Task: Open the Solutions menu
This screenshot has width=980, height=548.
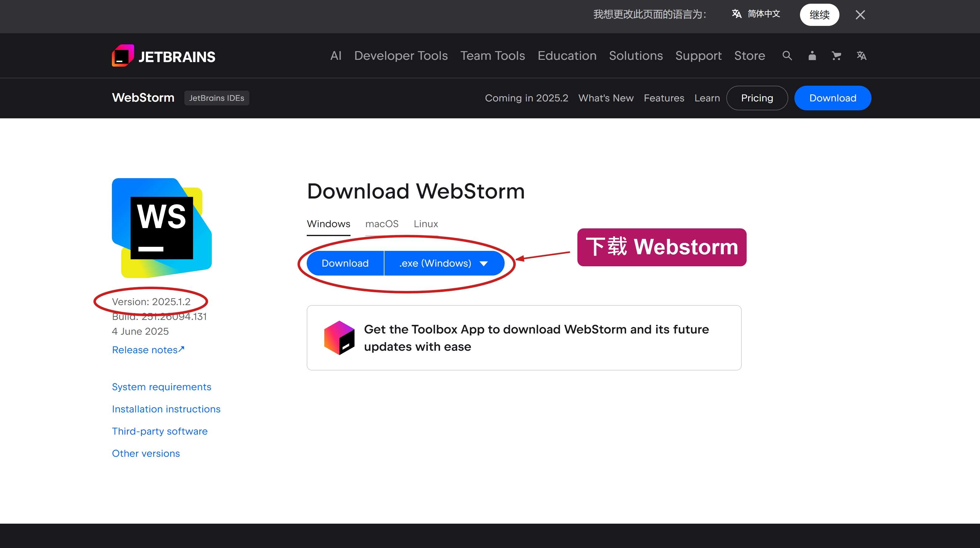Action: click(x=636, y=56)
